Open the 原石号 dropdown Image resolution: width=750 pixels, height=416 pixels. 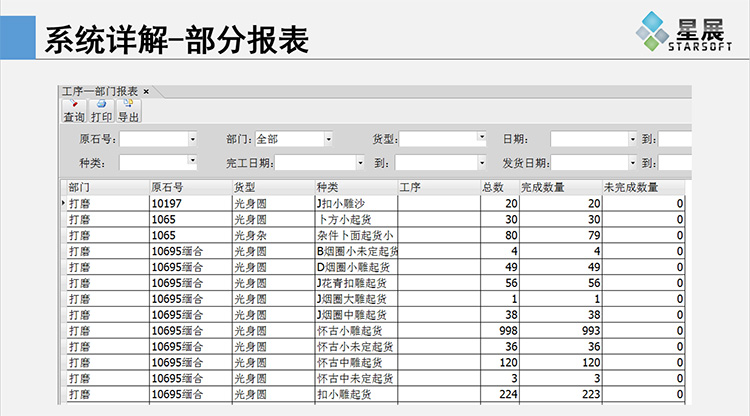[192, 139]
